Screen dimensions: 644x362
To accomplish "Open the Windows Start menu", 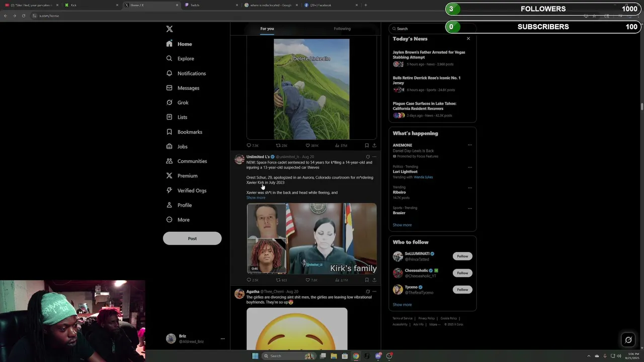I will tap(255, 356).
